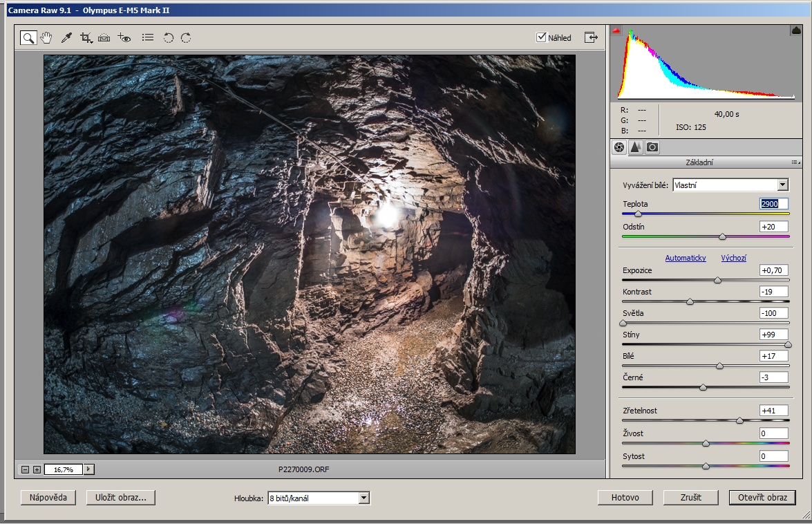Screen dimensions: 812x524
Task: Click the Automaticky link
Action: point(686,258)
